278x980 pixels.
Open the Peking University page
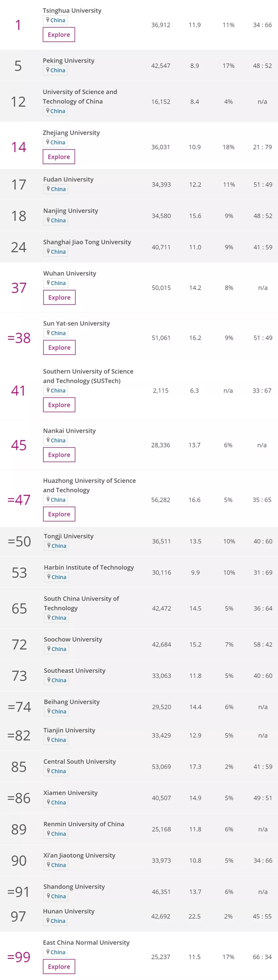[x=68, y=60]
